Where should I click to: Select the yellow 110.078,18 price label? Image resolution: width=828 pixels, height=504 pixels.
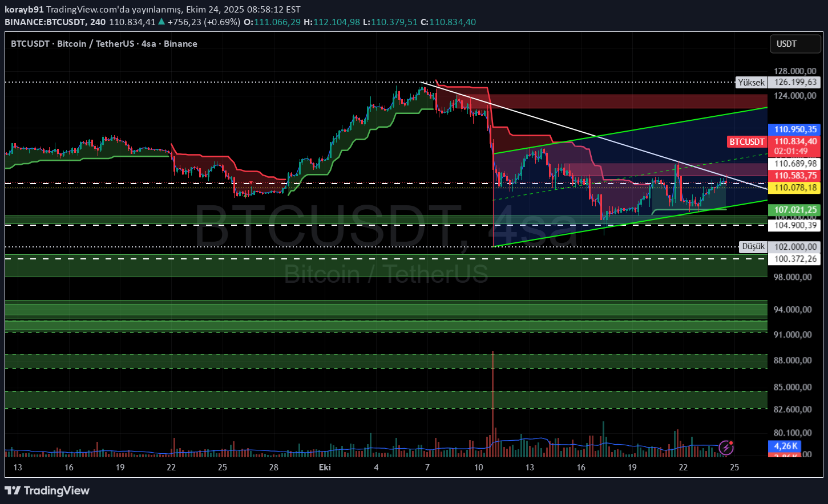click(x=795, y=187)
